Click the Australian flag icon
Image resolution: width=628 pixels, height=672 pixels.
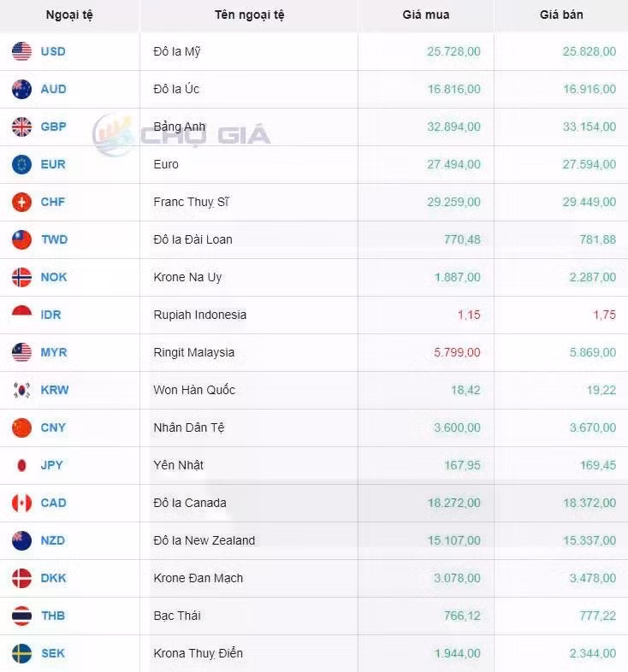pyautogui.click(x=22, y=89)
